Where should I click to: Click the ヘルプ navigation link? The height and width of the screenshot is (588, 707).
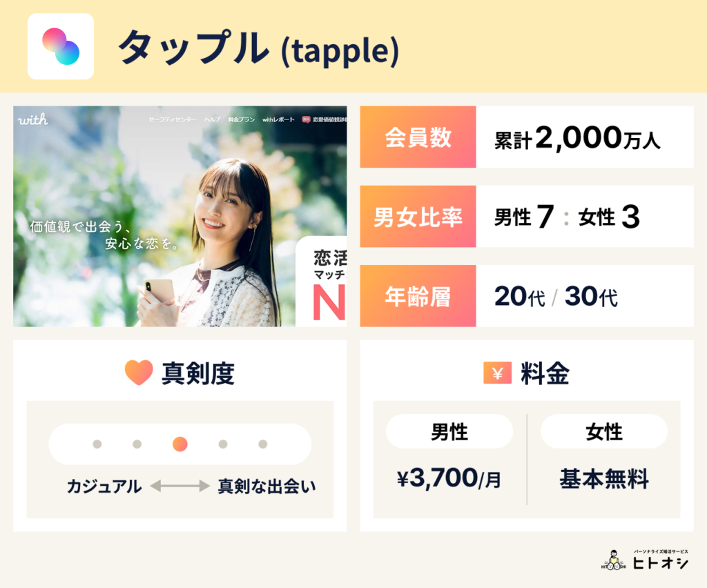click(212, 120)
